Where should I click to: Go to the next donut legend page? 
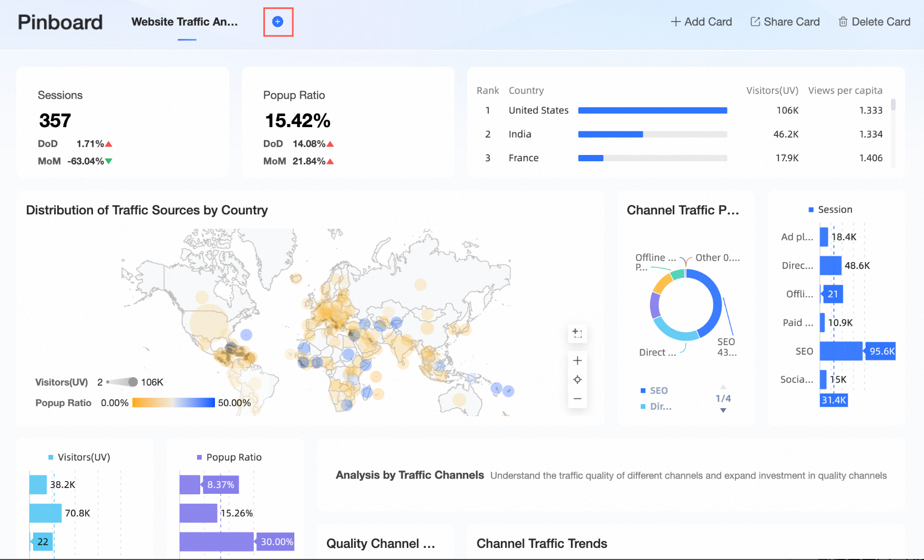pos(723,410)
